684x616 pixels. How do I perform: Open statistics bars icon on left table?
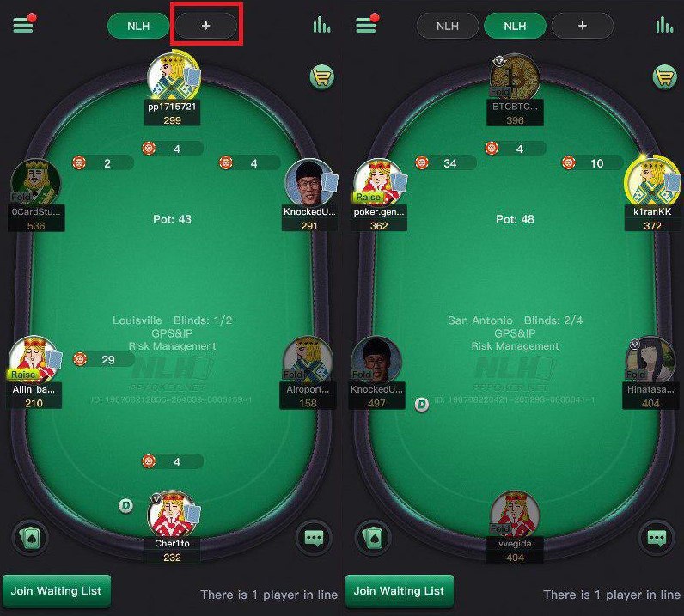[x=321, y=25]
